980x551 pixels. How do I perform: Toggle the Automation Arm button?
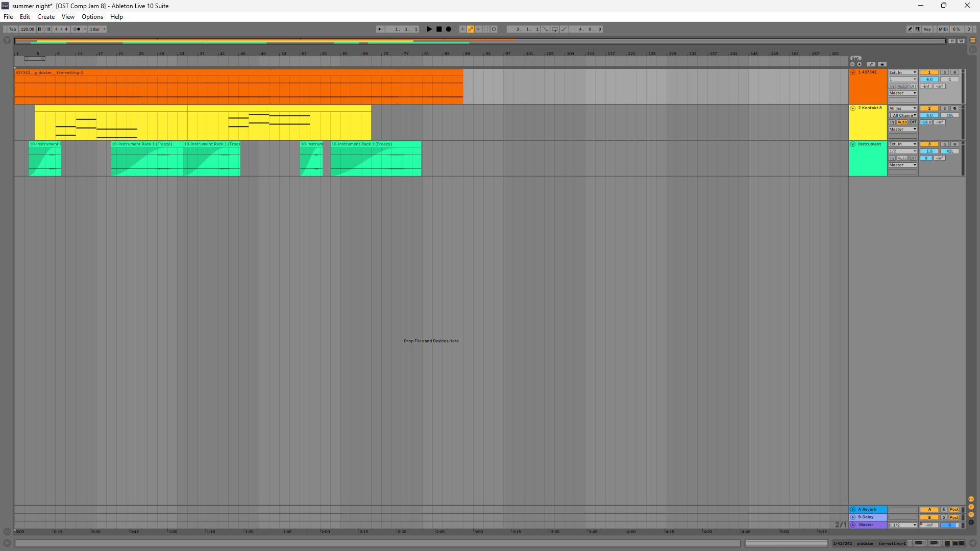point(471,29)
